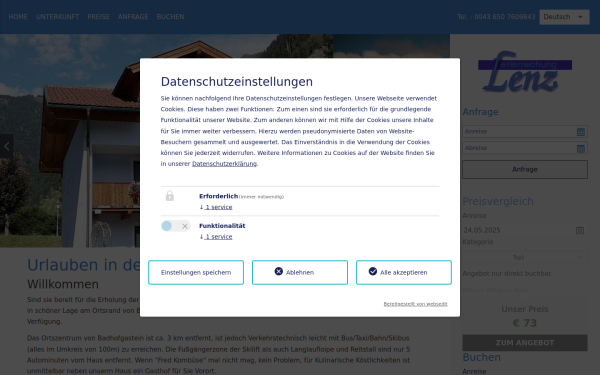Click the lock icon beside Erforderlich
Image resolution: width=600 pixels, height=375 pixels.
click(170, 196)
